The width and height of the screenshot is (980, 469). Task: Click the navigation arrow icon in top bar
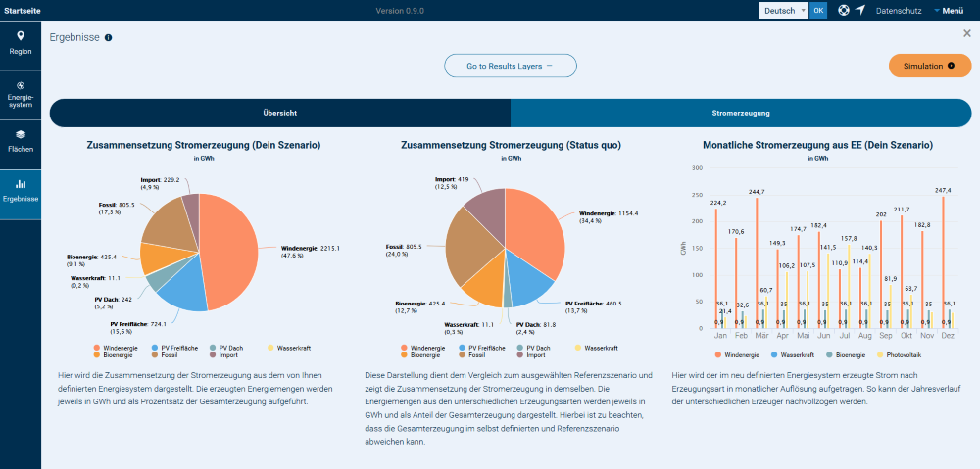point(860,10)
